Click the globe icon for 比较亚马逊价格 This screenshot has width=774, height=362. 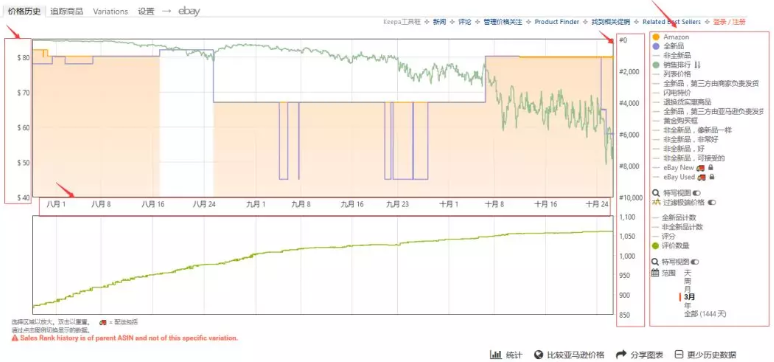539,355
